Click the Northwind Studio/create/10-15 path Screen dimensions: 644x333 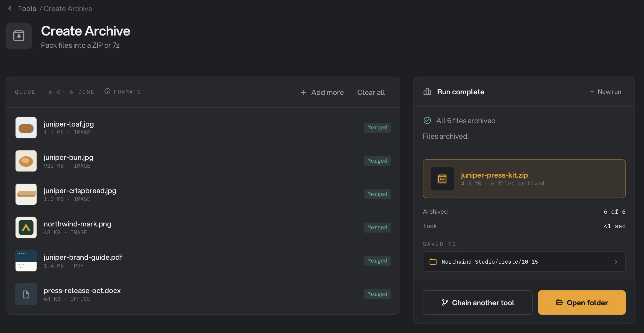(490, 262)
